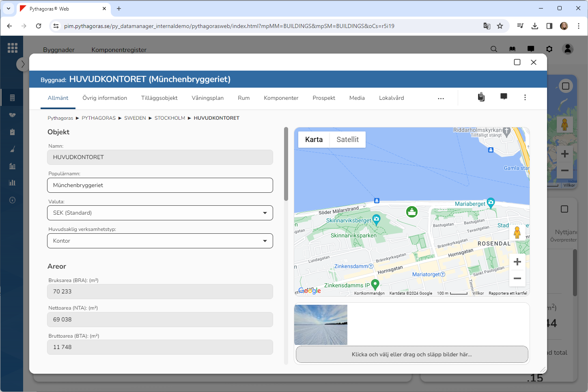Viewport: 588px width, 392px height.
Task: Show more tabs via the ellipsis
Action: [441, 98]
